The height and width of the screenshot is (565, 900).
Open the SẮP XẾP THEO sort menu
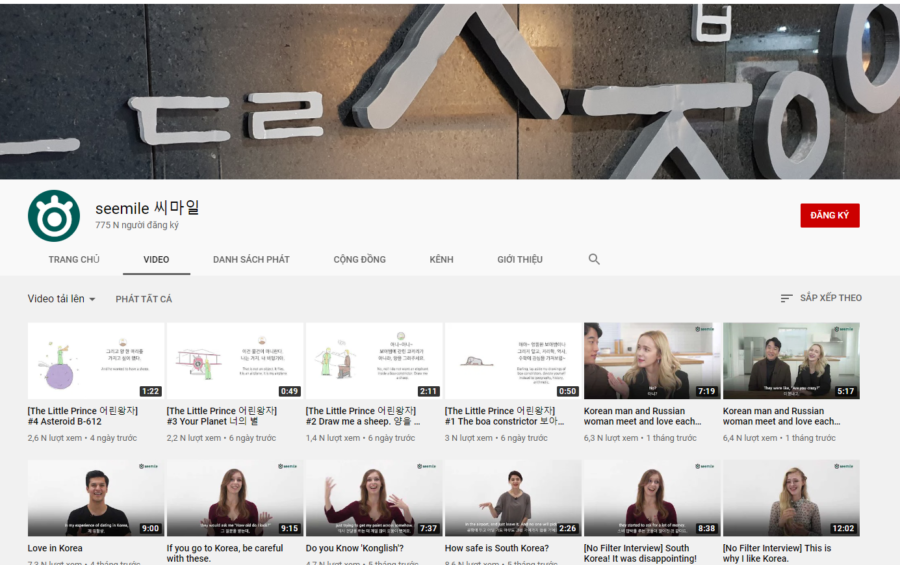[821, 298]
